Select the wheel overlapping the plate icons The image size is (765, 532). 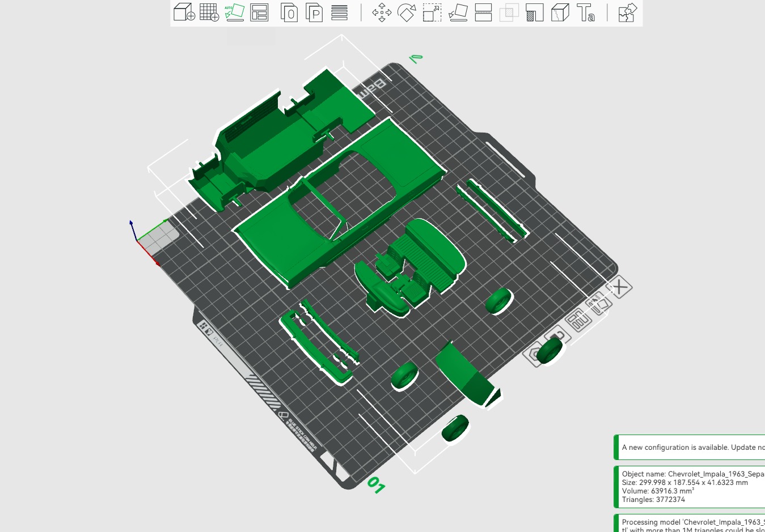(x=550, y=351)
